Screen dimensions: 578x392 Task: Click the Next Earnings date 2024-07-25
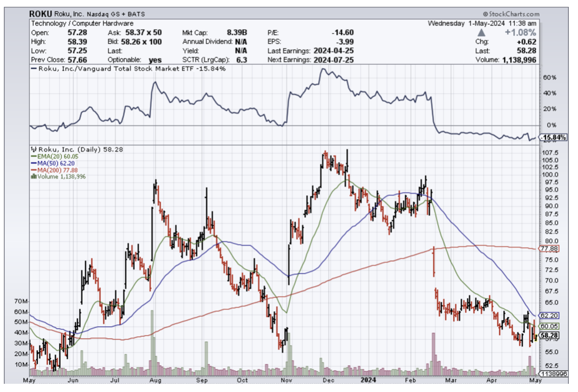click(333, 60)
